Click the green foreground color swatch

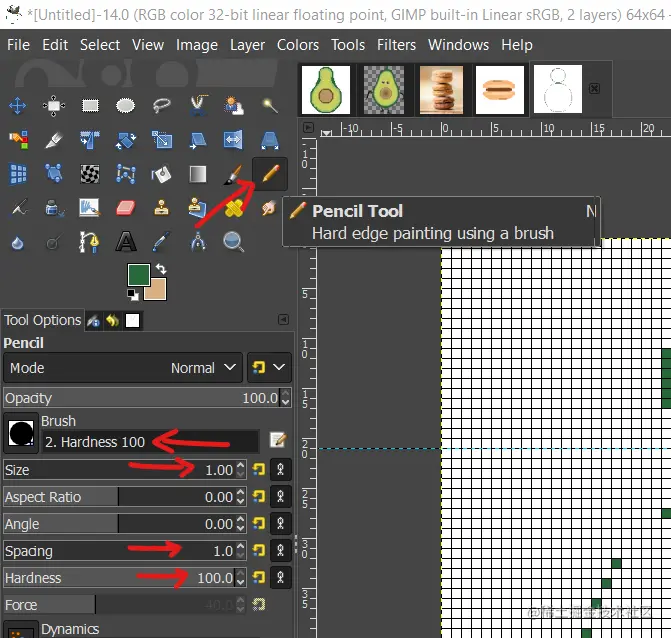(138, 274)
